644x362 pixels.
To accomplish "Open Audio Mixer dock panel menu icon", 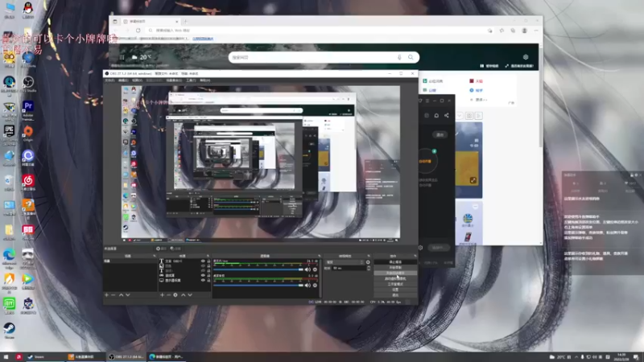I will pos(320,256).
